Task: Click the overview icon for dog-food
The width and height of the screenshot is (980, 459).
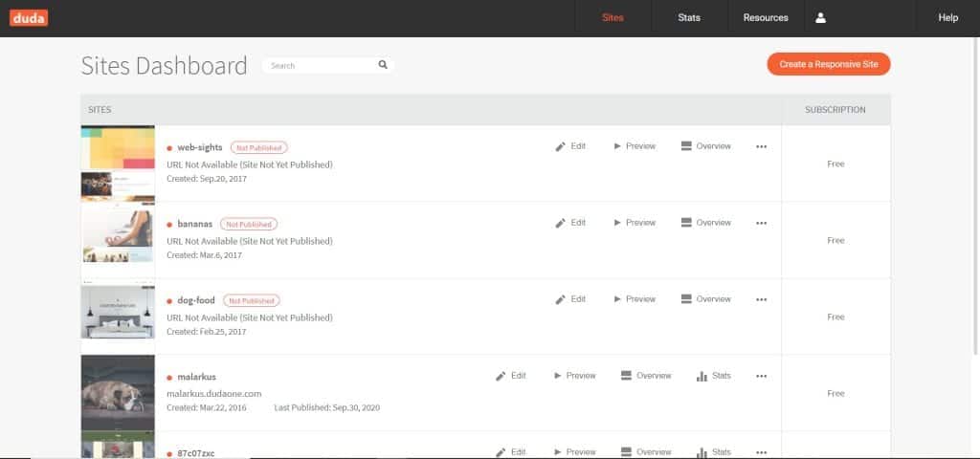Action: pos(686,299)
